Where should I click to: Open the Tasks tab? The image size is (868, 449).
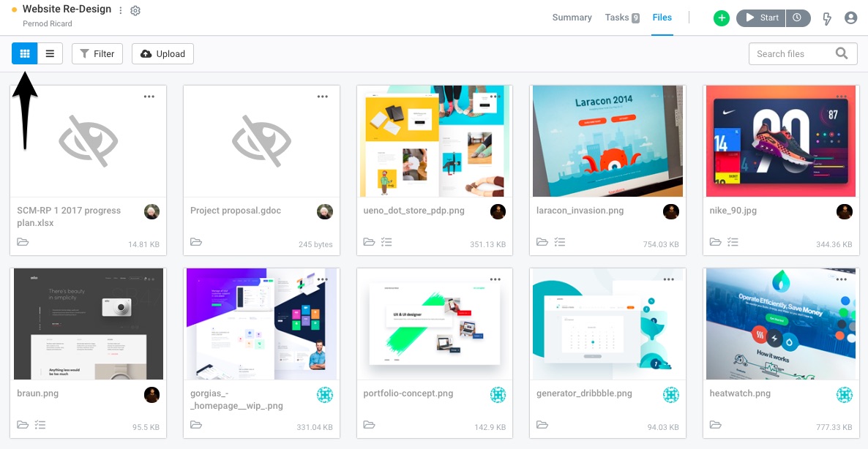pyautogui.click(x=622, y=18)
